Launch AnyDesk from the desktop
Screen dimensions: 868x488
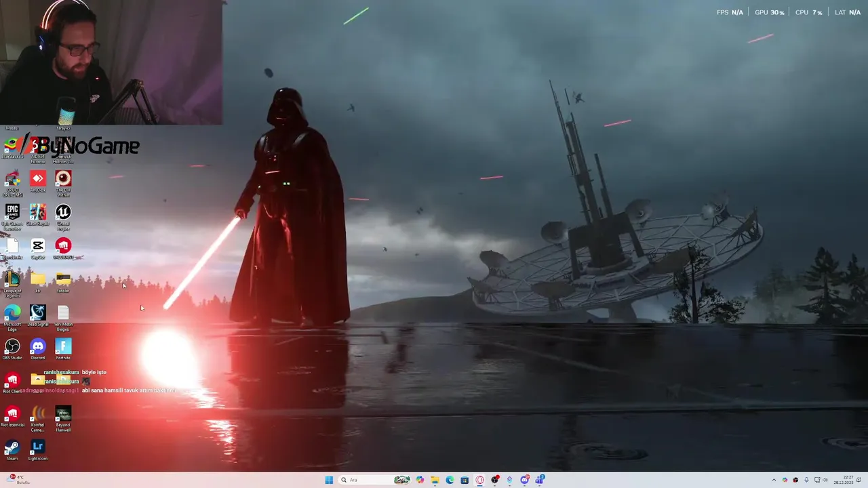point(38,182)
